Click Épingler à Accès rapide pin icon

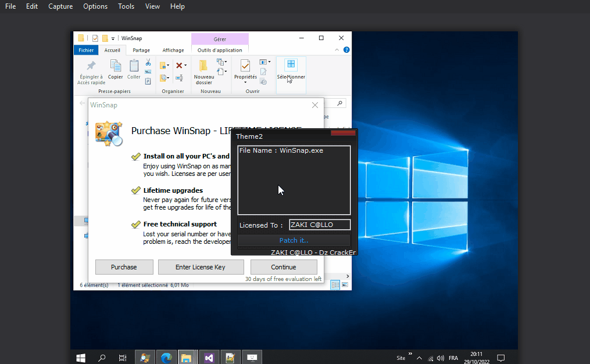click(91, 66)
